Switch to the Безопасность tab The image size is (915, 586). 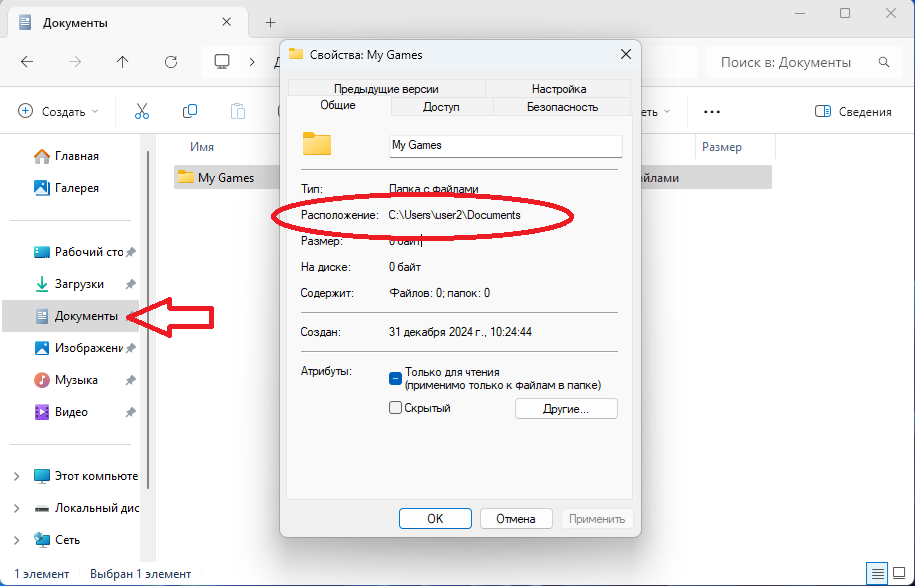click(562, 107)
